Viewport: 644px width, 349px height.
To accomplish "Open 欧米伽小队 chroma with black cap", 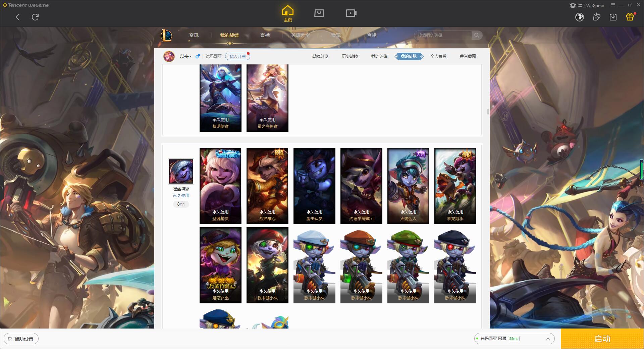I will point(455,265).
